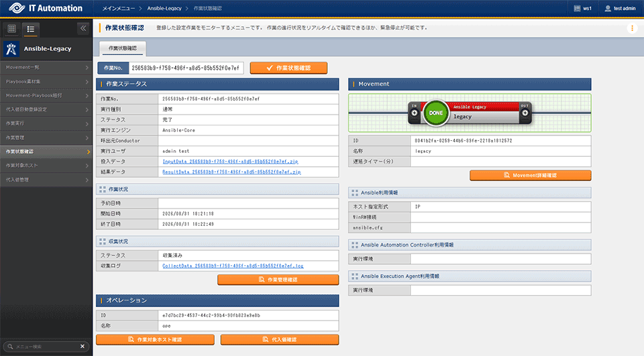Click the 収集状況 section header
Viewport: 644px width, 356px height.
pyautogui.click(x=217, y=241)
